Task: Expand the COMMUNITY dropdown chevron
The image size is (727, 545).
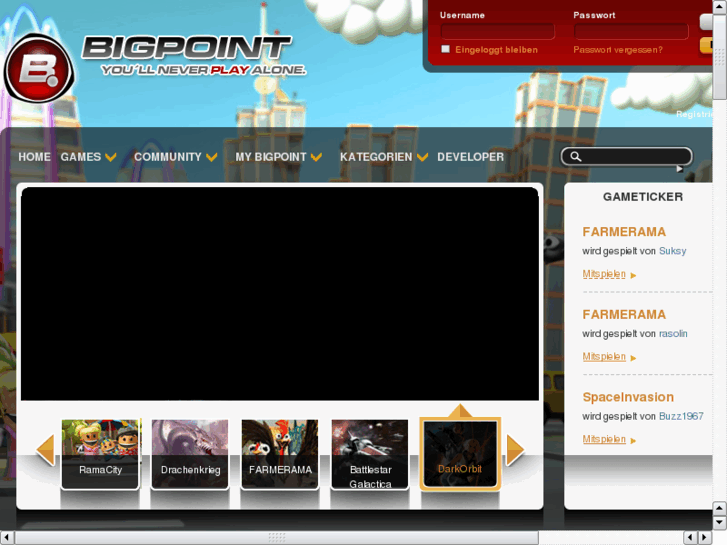Action: pyautogui.click(x=212, y=157)
